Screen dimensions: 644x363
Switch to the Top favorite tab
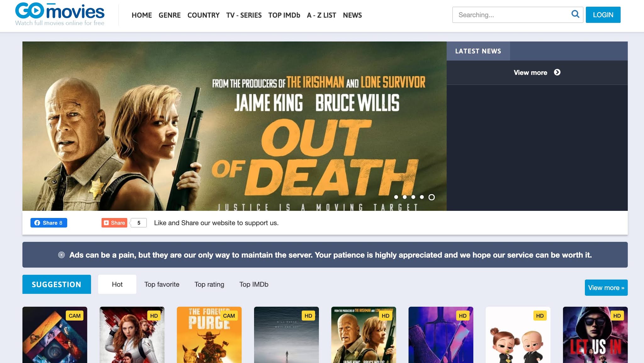tap(162, 284)
